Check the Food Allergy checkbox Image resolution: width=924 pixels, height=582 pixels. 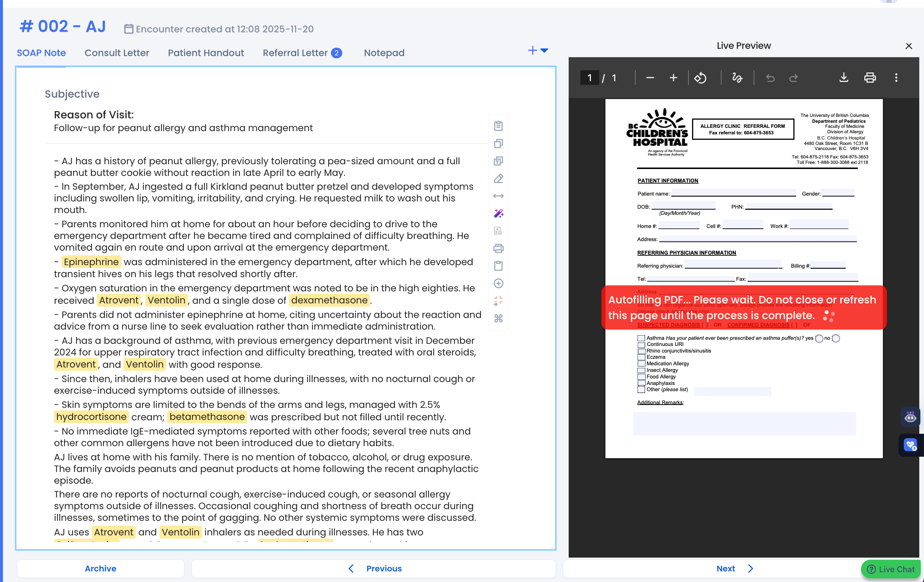click(641, 377)
